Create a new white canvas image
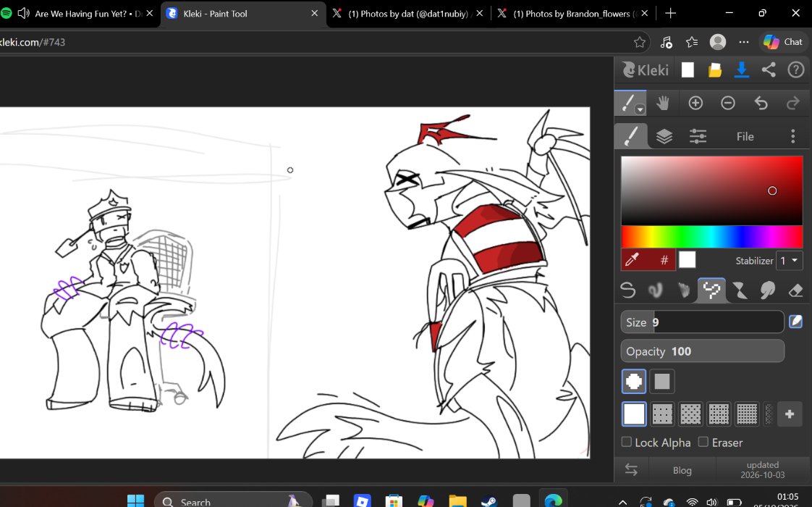This screenshot has width=812, height=507. (688, 70)
